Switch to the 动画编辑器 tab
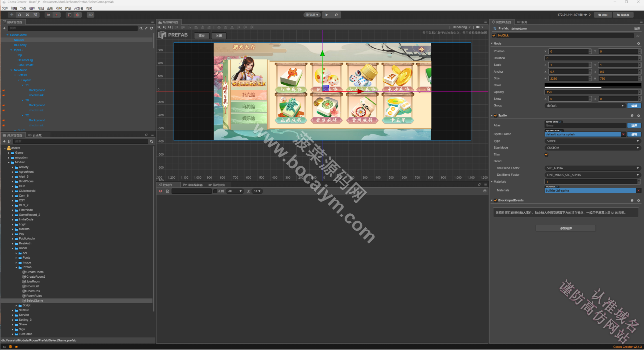The width and height of the screenshot is (644, 350). tap(193, 185)
